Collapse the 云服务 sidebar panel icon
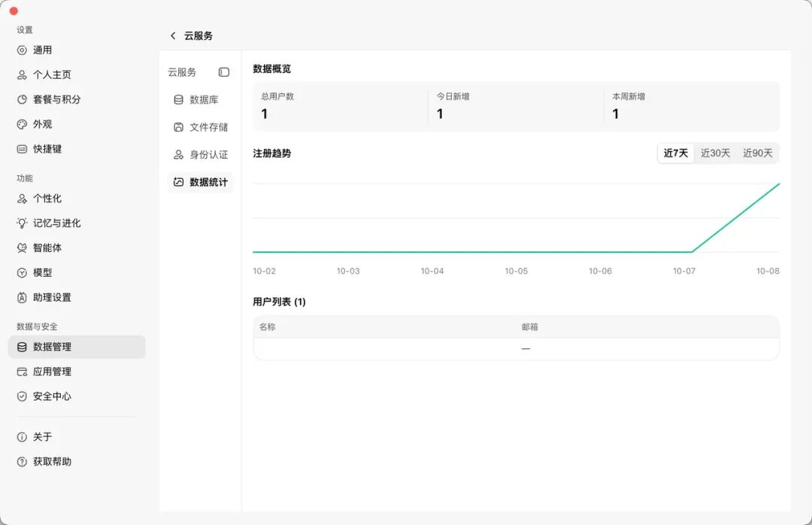 pos(224,72)
